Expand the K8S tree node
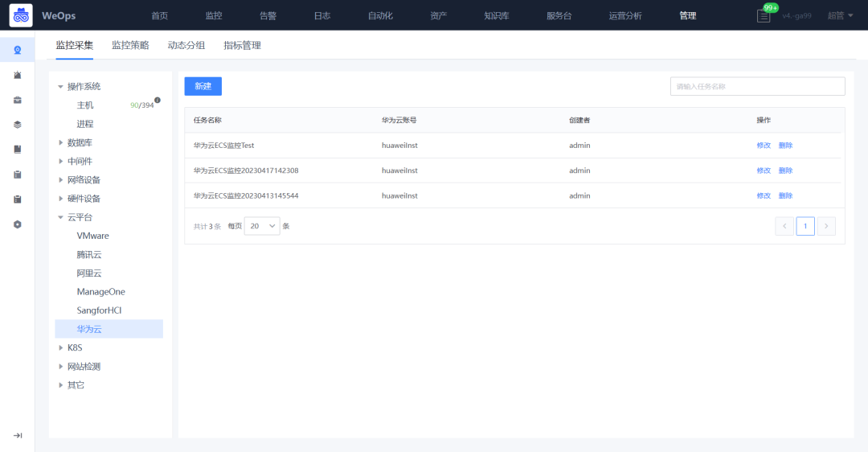Image resolution: width=868 pixels, height=452 pixels. tap(61, 348)
